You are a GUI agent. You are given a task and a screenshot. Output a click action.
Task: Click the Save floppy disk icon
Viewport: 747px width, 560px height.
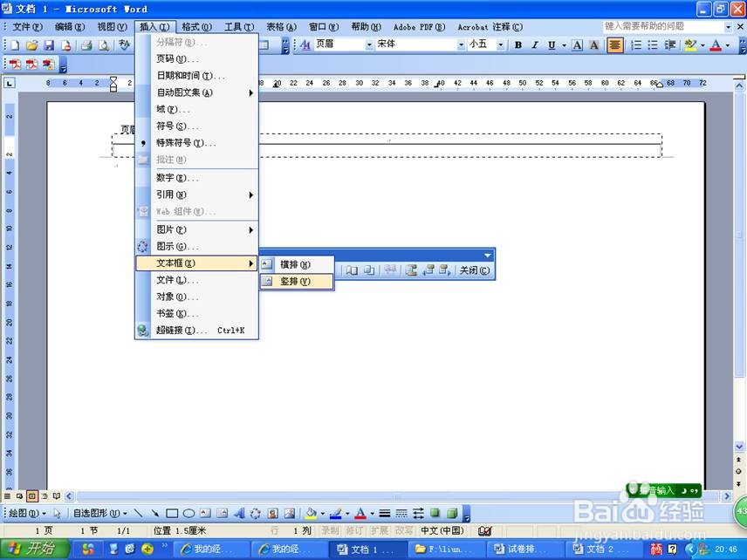point(49,45)
